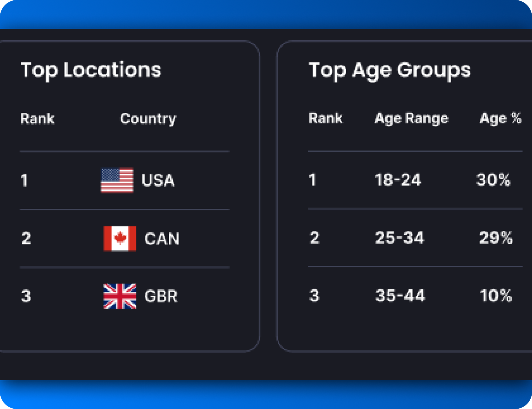Viewport: 532px width, 409px height.
Task: Click the Great Britain flag icon
Action: click(120, 296)
